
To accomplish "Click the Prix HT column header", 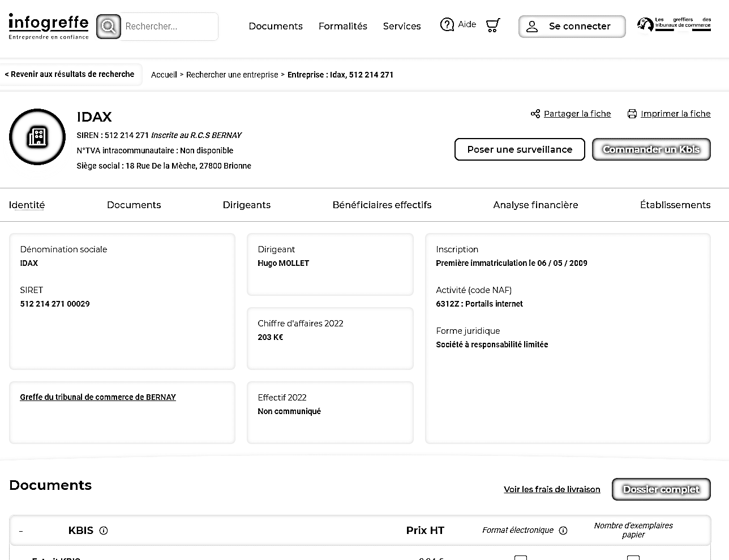I will 425,530.
